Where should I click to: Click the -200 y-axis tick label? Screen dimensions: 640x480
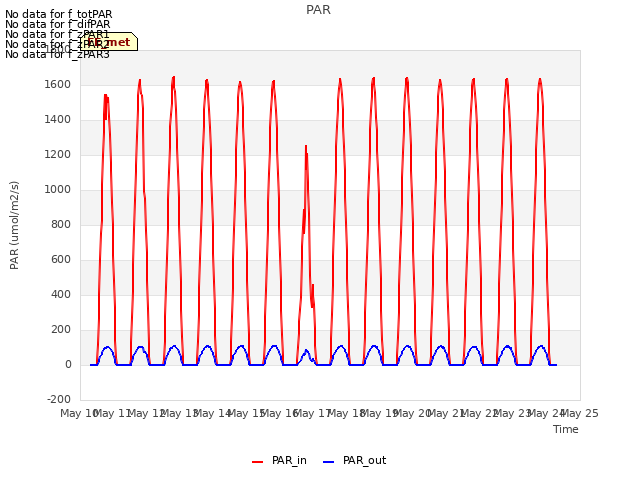[59, 399]
